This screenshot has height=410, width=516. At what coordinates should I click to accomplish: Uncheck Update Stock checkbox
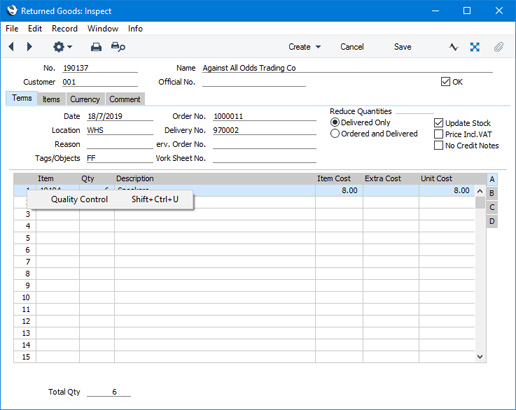point(438,123)
